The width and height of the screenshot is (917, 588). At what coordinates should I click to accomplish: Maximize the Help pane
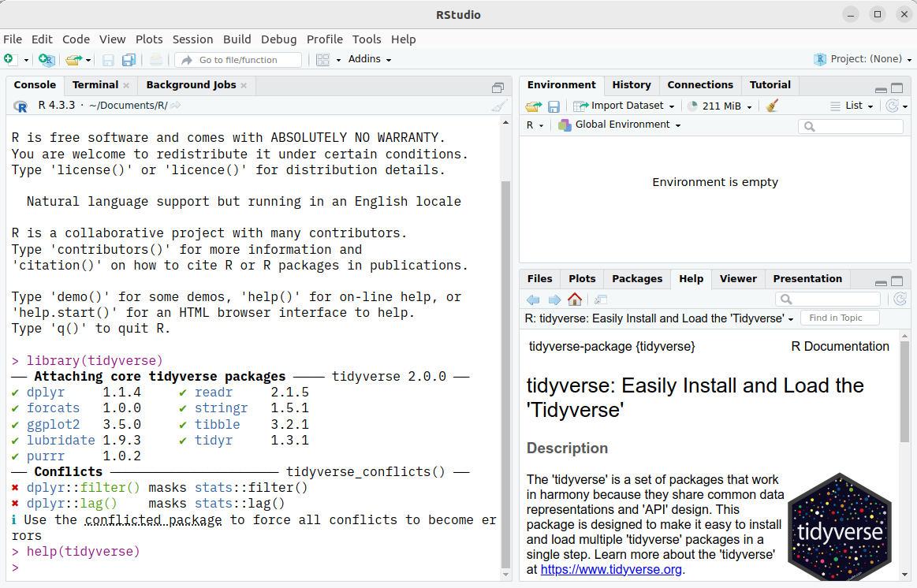point(896,281)
